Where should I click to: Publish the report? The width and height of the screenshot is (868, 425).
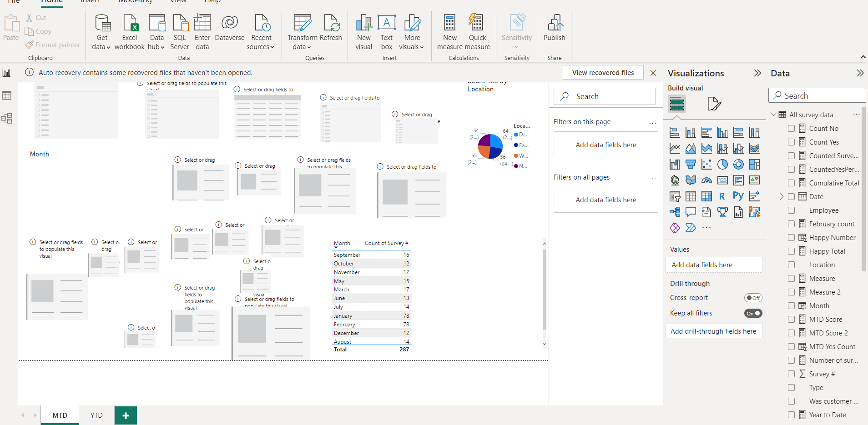click(555, 28)
